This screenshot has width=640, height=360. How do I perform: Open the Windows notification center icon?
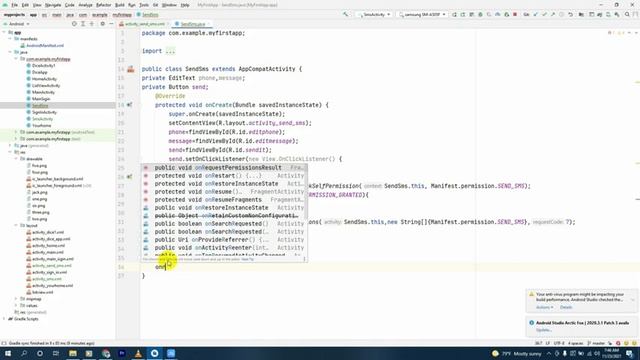tap(630, 353)
